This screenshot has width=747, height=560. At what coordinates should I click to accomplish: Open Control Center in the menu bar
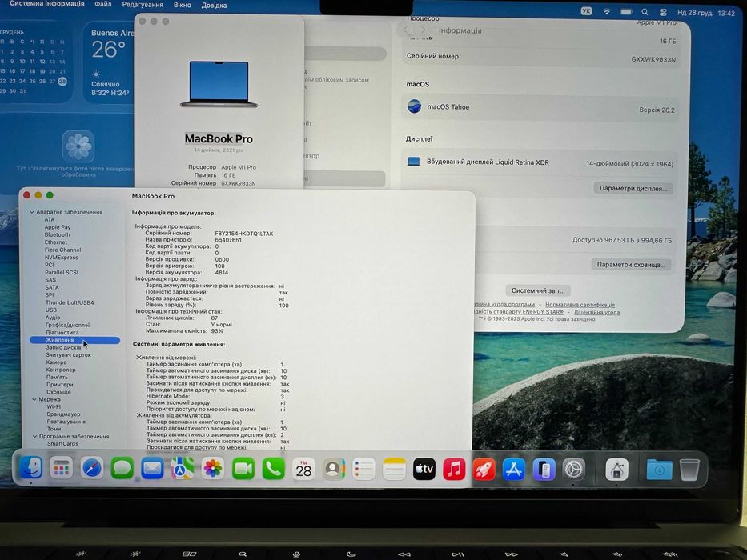663,12
